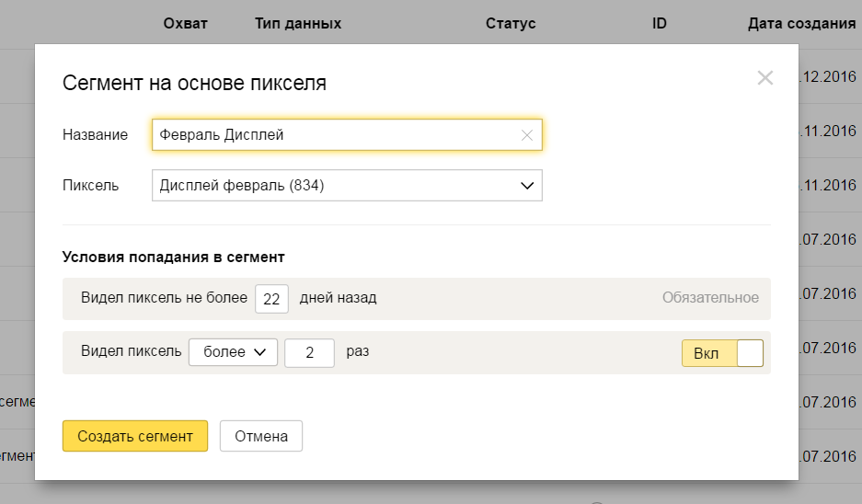The image size is (862, 504).
Task: Click the Обязательное label
Action: (x=710, y=298)
